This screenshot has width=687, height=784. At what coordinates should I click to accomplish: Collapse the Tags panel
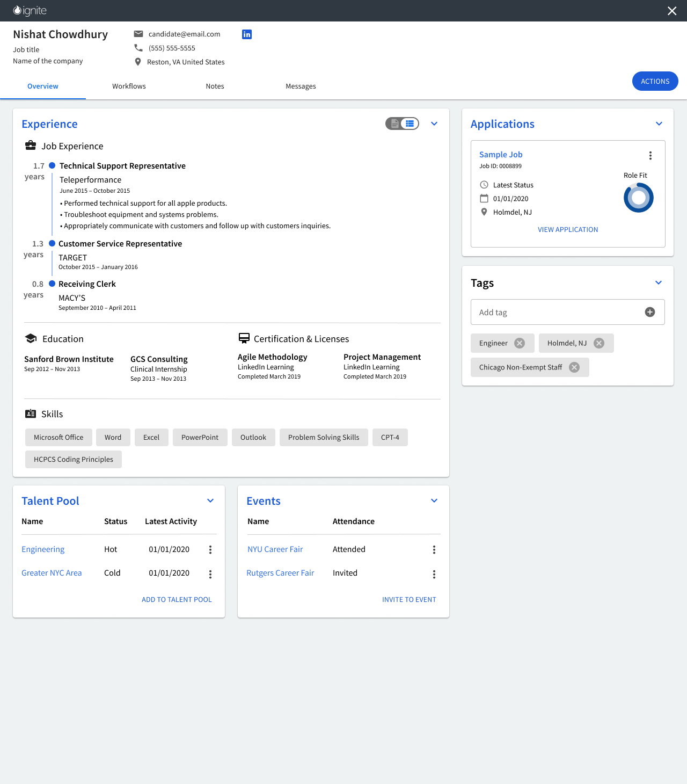pyautogui.click(x=659, y=282)
